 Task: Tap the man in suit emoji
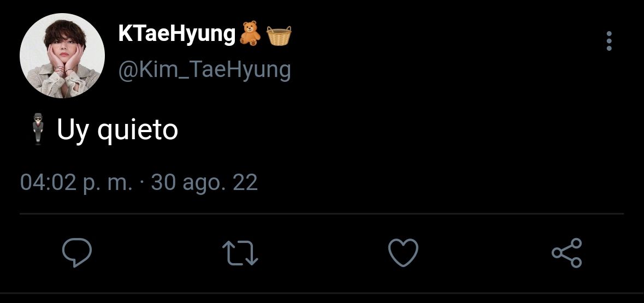tap(38, 128)
